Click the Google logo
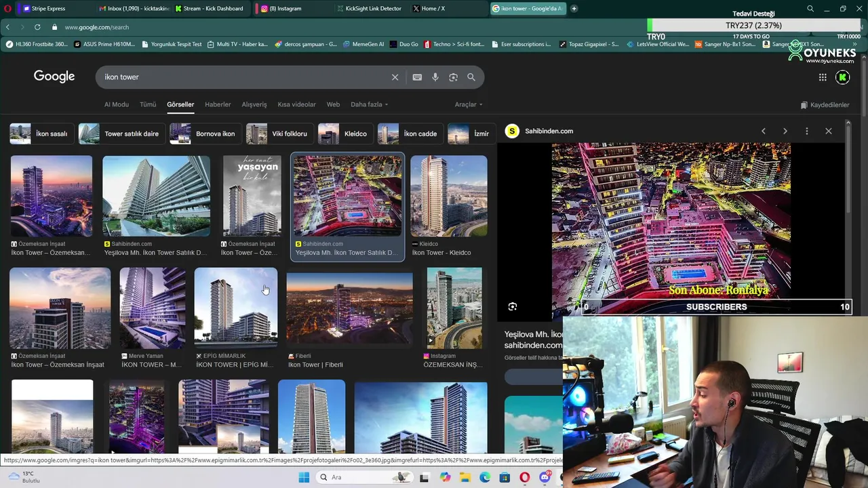 [x=54, y=77]
